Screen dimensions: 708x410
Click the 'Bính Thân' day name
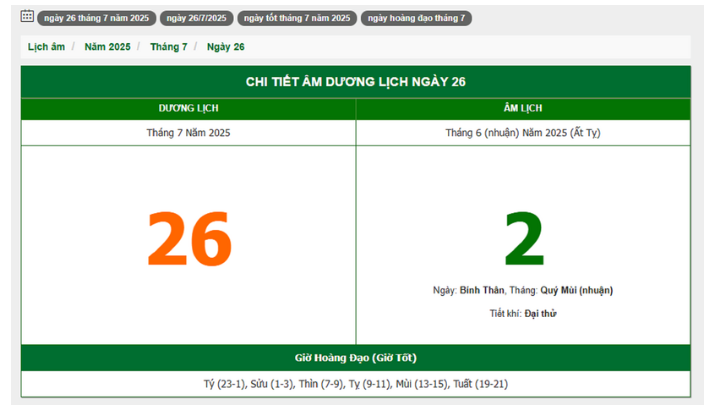(482, 290)
